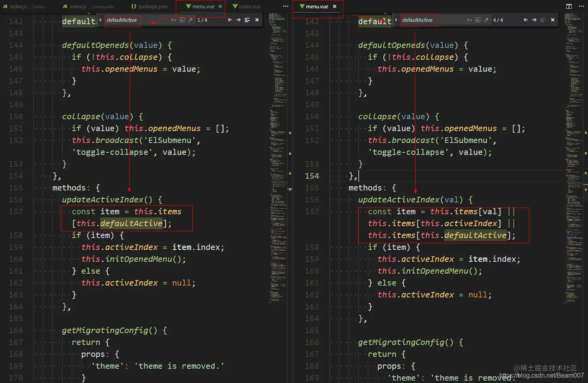
Task: Click 'methods: {' in the left editor
Action: 76,188
